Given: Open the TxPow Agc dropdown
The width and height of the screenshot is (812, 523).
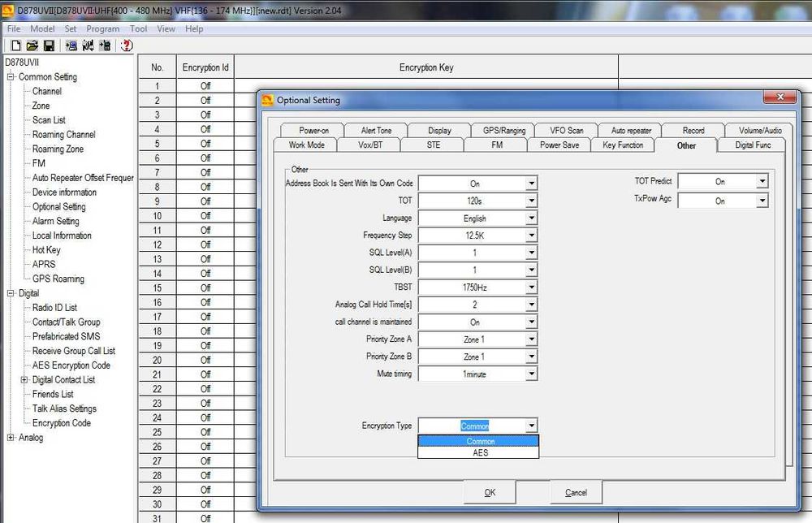Looking at the screenshot, I should click(762, 201).
